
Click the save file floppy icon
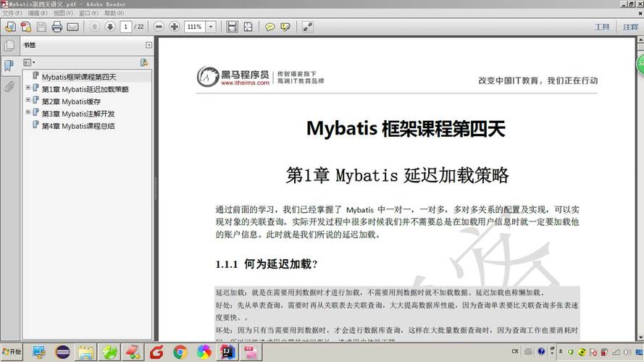[x=41, y=27]
